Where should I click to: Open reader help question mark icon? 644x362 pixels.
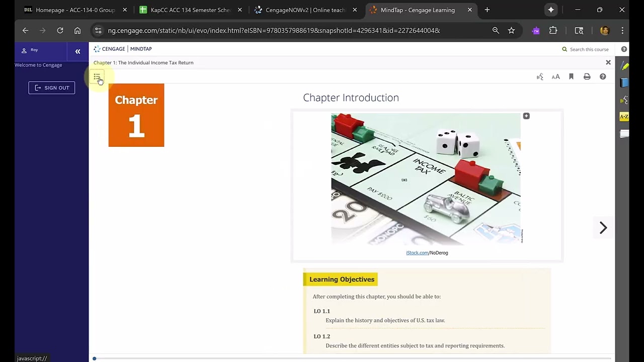coord(603,77)
